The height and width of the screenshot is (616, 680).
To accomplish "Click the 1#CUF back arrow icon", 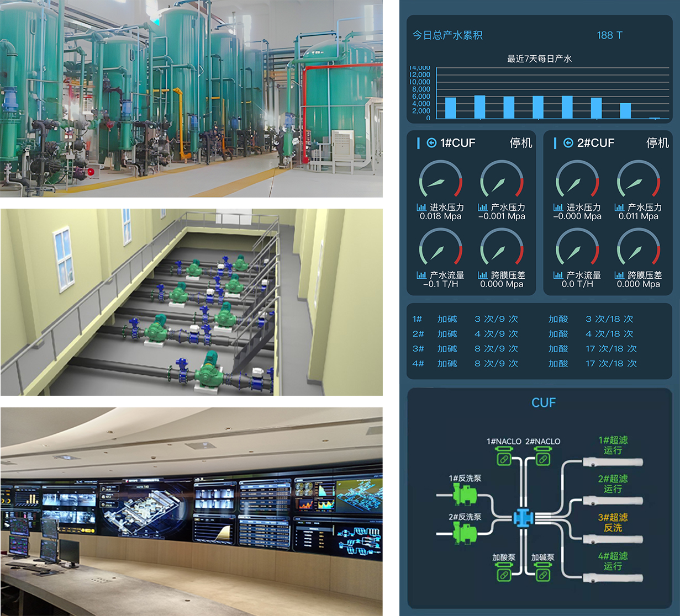I will 431,143.
